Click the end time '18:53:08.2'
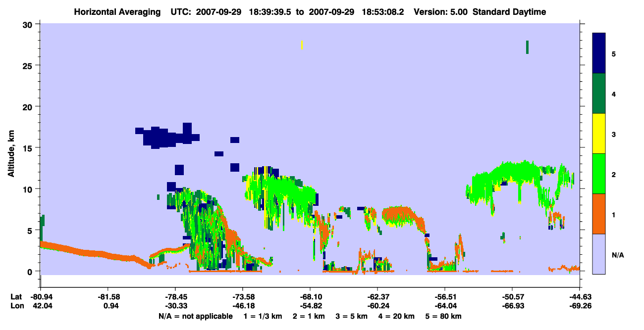The image size is (644, 330). coord(382,12)
